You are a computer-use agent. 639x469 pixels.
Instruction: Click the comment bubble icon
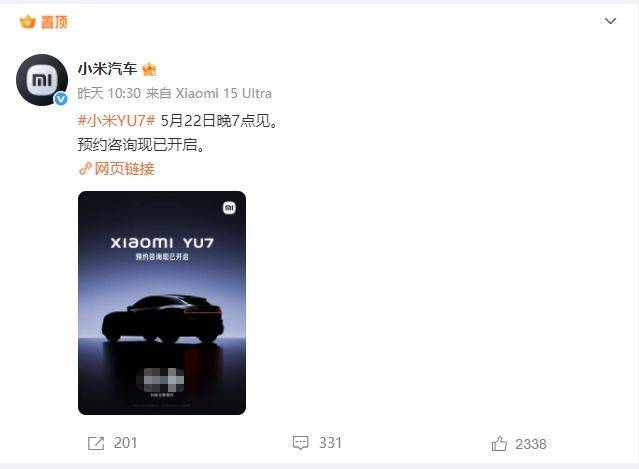pos(301,443)
